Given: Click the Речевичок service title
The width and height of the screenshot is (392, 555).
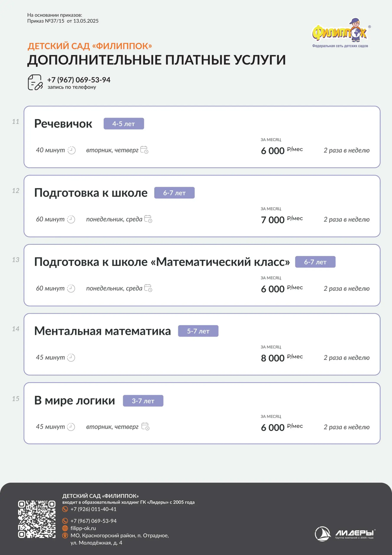Looking at the screenshot, I should tap(63, 124).
